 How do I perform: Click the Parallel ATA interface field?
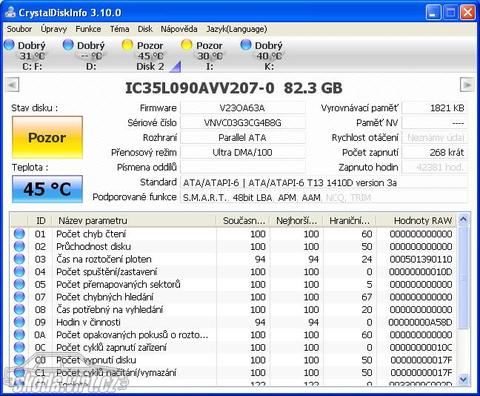pyautogui.click(x=243, y=138)
